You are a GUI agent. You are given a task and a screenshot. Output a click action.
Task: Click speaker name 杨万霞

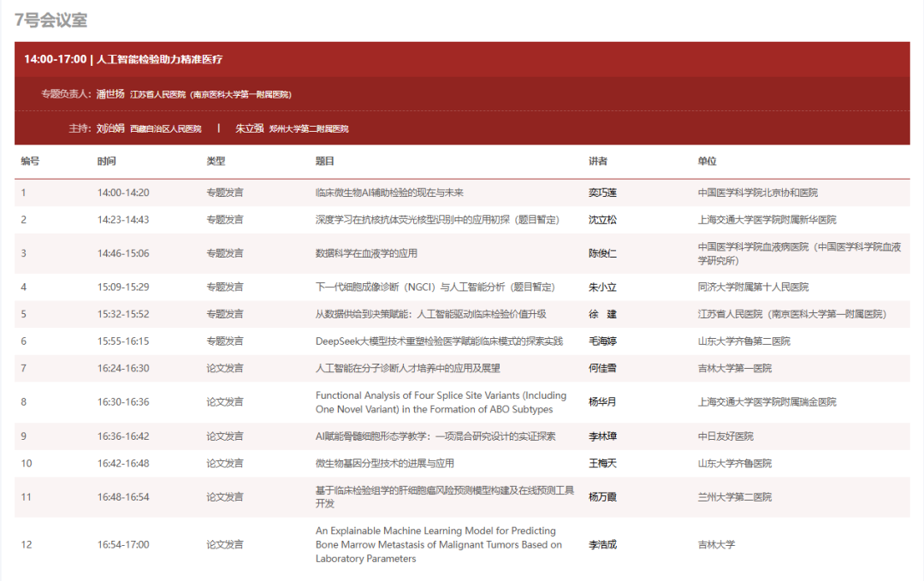[603, 497]
